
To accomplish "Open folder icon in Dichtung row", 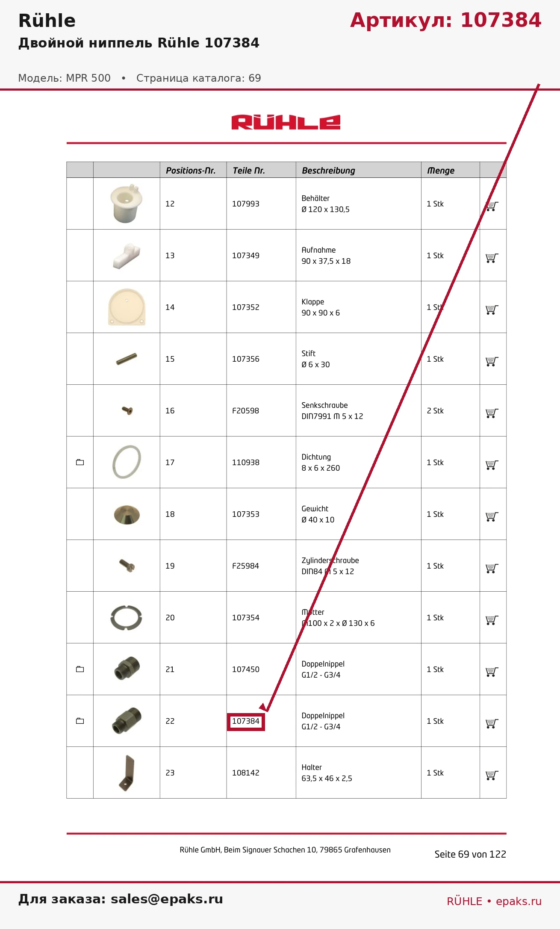I will pyautogui.click(x=80, y=462).
